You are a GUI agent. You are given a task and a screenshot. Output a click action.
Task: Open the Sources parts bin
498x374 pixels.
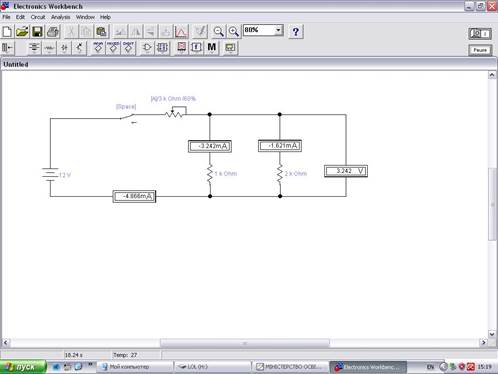[x=34, y=48]
